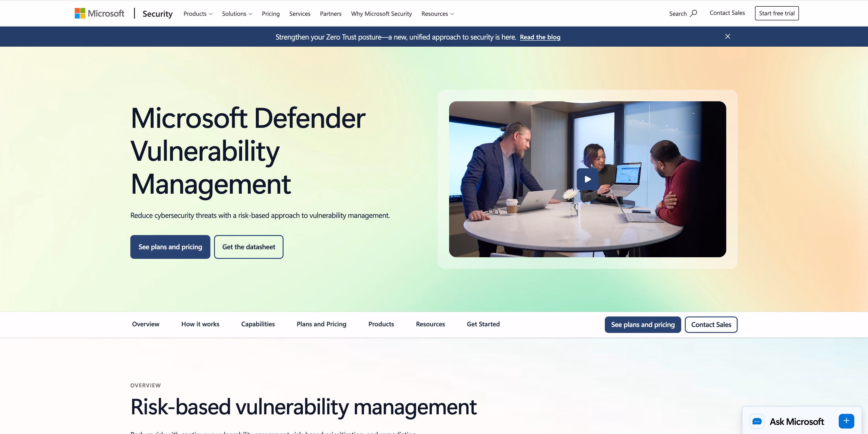Screen dimensions: 868x434
Task: Click the OVERVIEW section label
Action: 146,386
